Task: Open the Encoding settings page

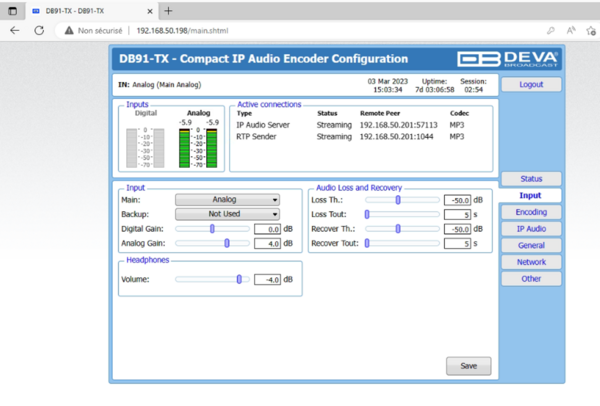Action: click(x=531, y=212)
